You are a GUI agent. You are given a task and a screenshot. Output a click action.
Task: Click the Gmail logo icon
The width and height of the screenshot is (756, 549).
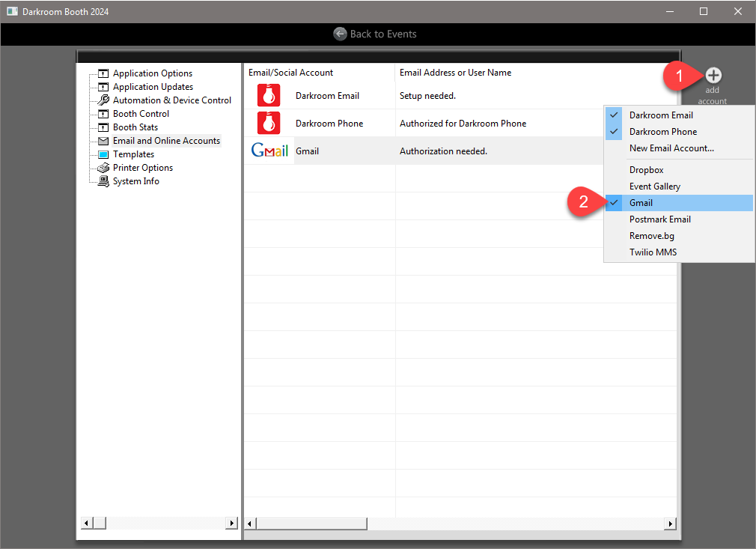269,151
